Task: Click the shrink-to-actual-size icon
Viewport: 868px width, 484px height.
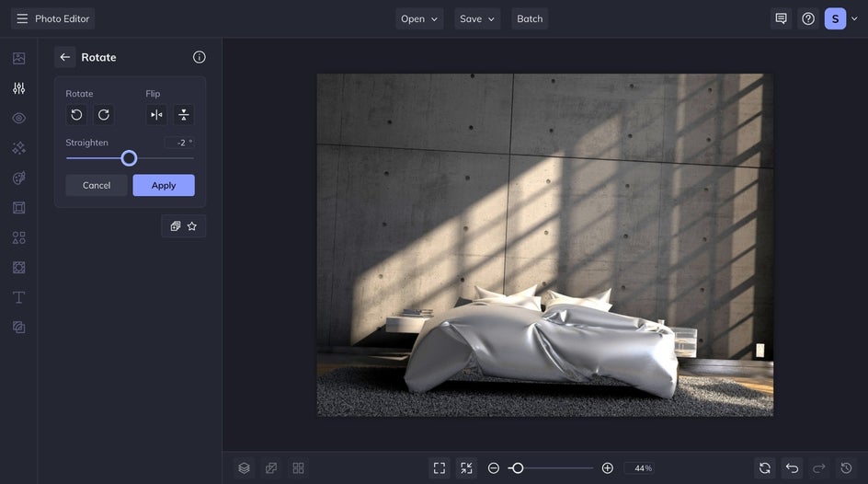Action: tap(467, 468)
